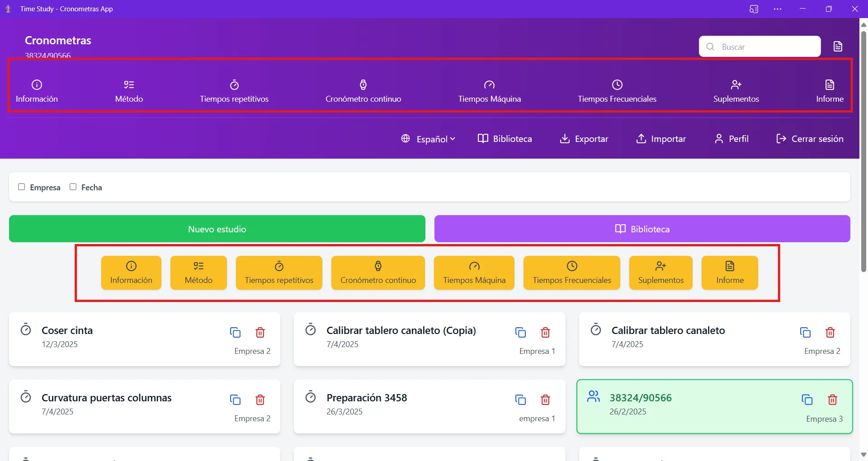Click the title bar cast/sidebar icon
Image resolution: width=868 pixels, height=461 pixels.
point(754,9)
